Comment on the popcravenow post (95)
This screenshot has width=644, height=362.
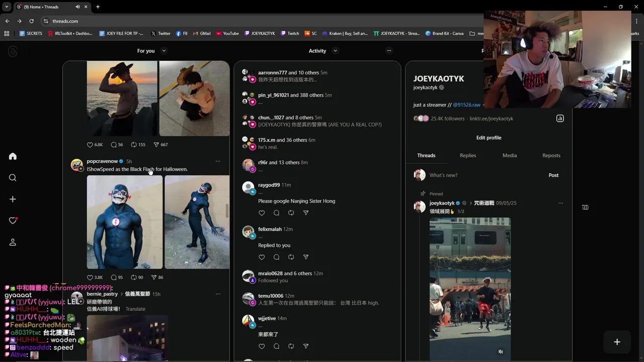113,278
